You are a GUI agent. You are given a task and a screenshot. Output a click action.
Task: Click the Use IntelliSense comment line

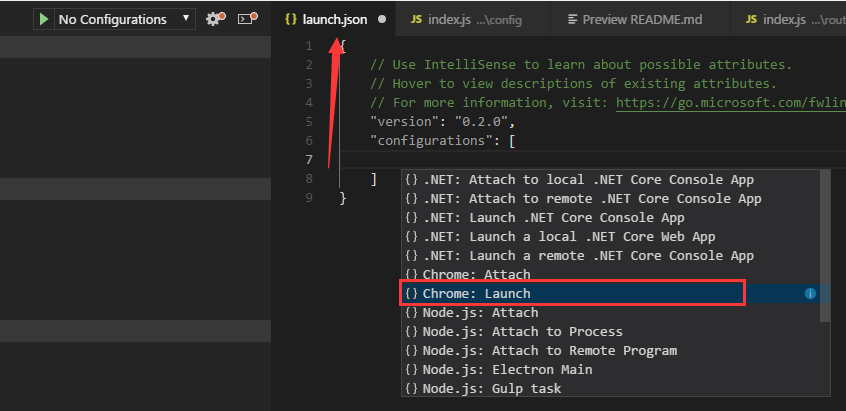pos(581,65)
